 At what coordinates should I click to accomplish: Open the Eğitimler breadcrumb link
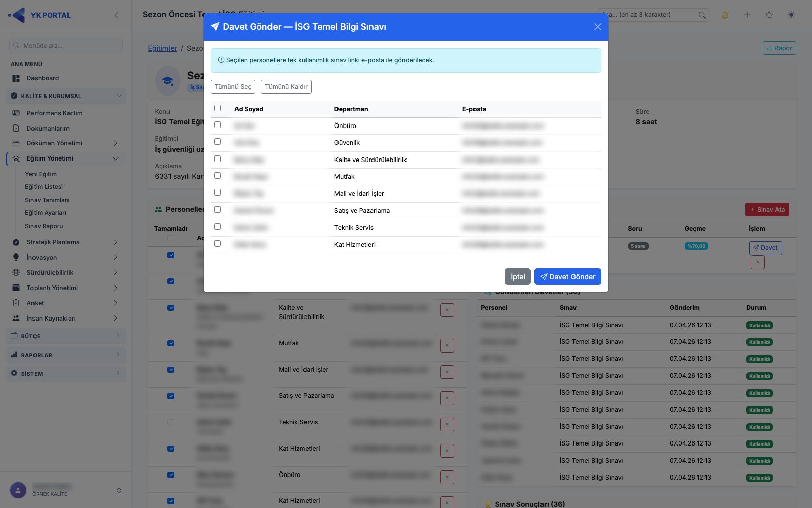click(162, 48)
